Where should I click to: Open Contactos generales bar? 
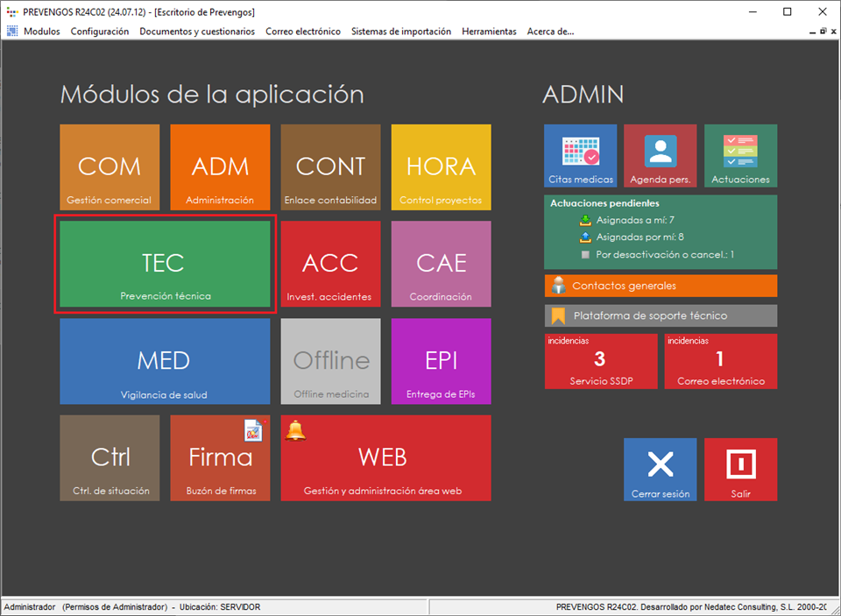[x=661, y=286]
